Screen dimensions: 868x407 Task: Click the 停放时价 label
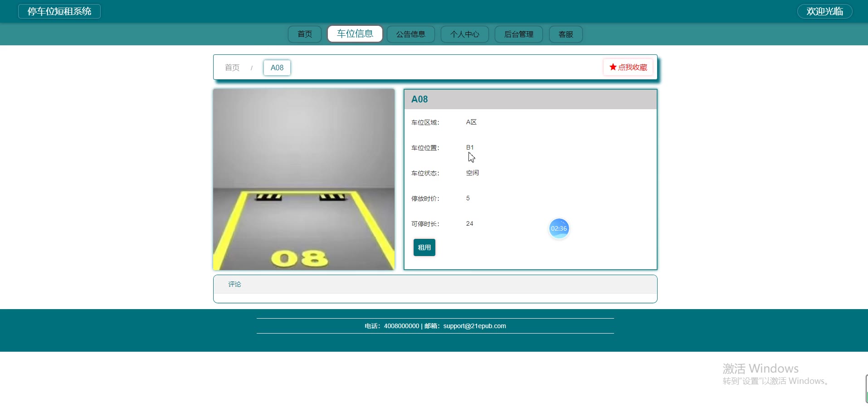[x=425, y=199]
